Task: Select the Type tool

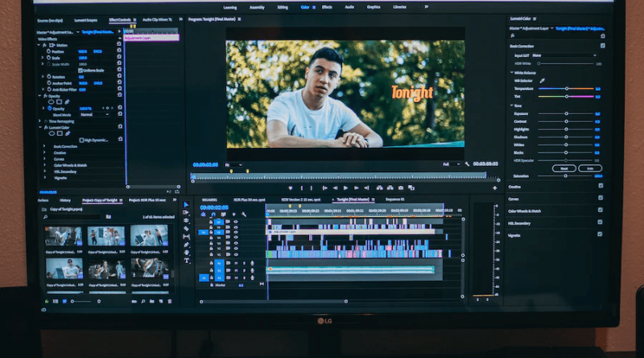Action: (x=187, y=261)
